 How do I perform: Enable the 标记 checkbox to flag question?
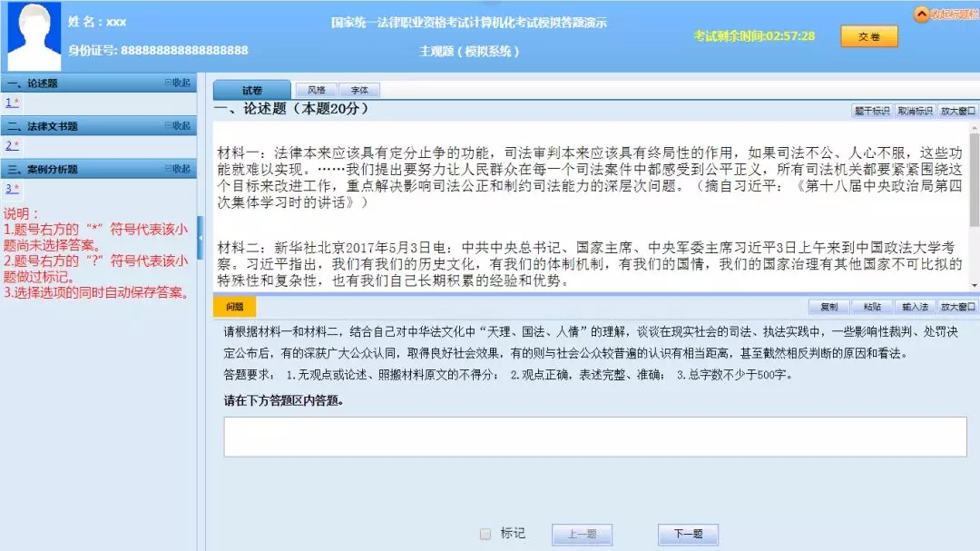485,535
